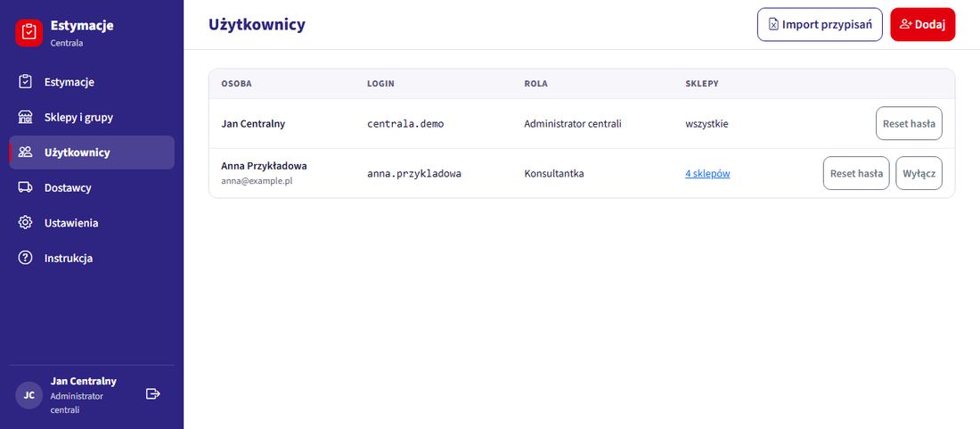This screenshot has height=429, width=980.
Task: Open the Dostawcy section
Action: point(92,187)
